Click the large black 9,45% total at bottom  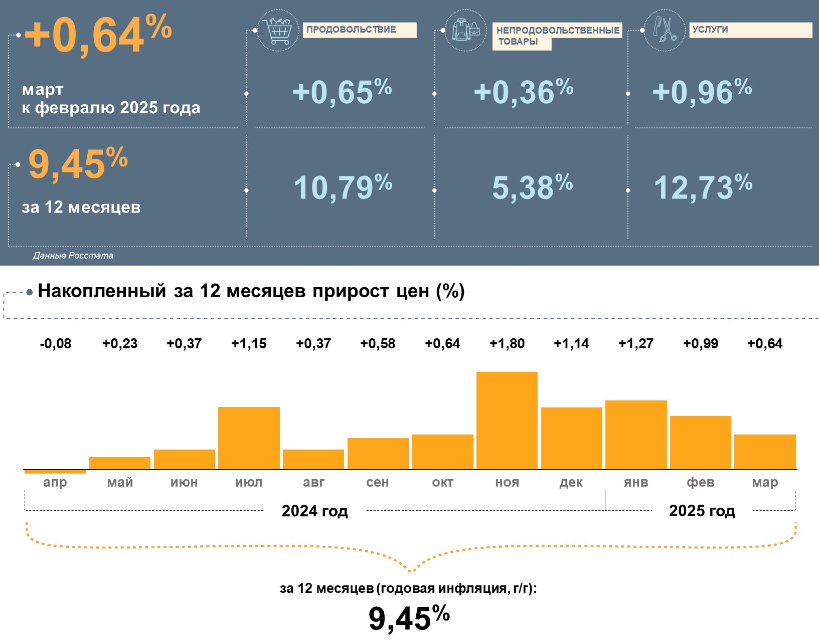409,618
